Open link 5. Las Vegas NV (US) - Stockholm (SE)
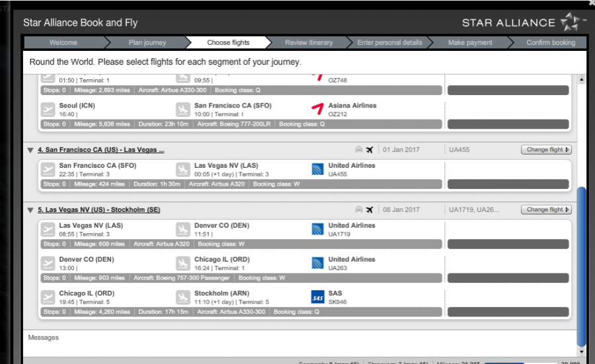Image resolution: width=595 pixels, height=364 pixels. (x=99, y=209)
